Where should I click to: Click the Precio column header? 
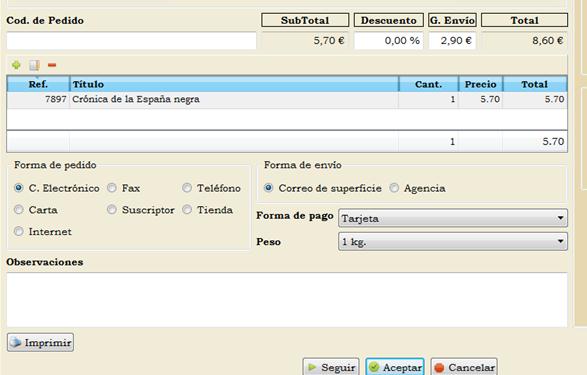click(481, 84)
